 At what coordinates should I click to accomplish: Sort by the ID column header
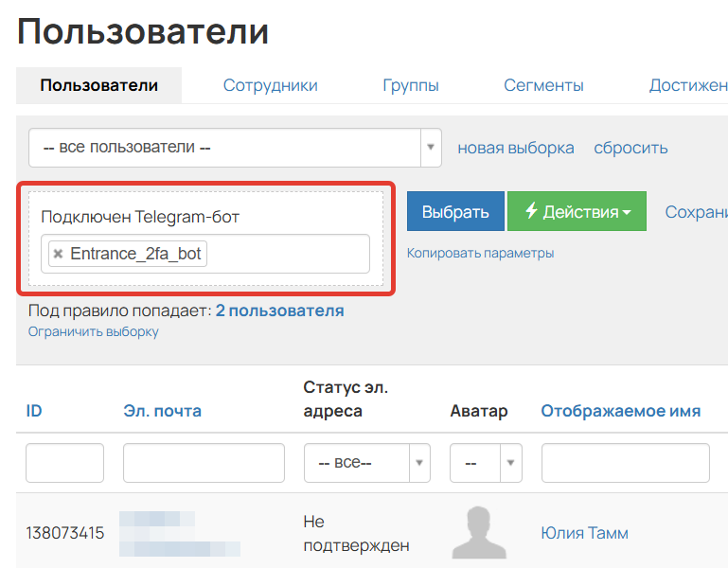pos(34,411)
